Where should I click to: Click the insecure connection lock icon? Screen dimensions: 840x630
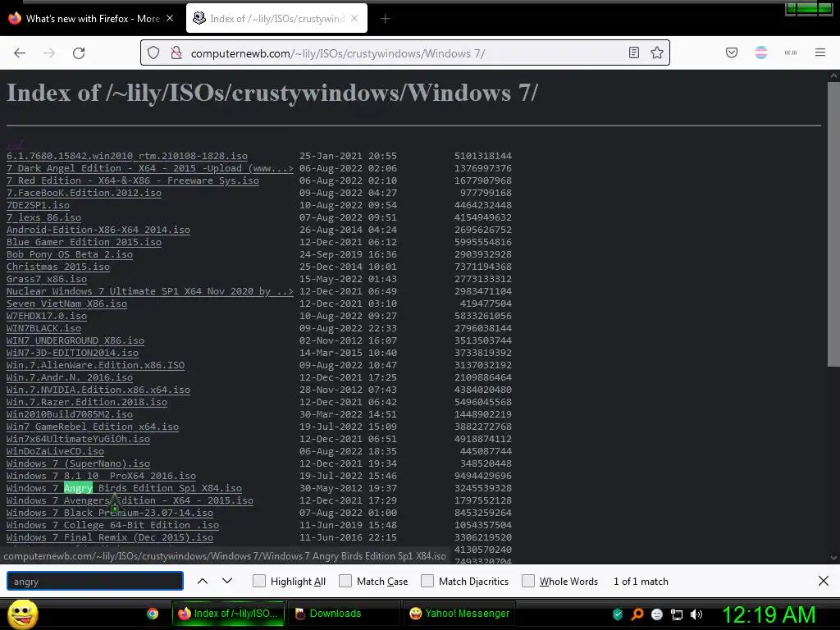tap(176, 53)
